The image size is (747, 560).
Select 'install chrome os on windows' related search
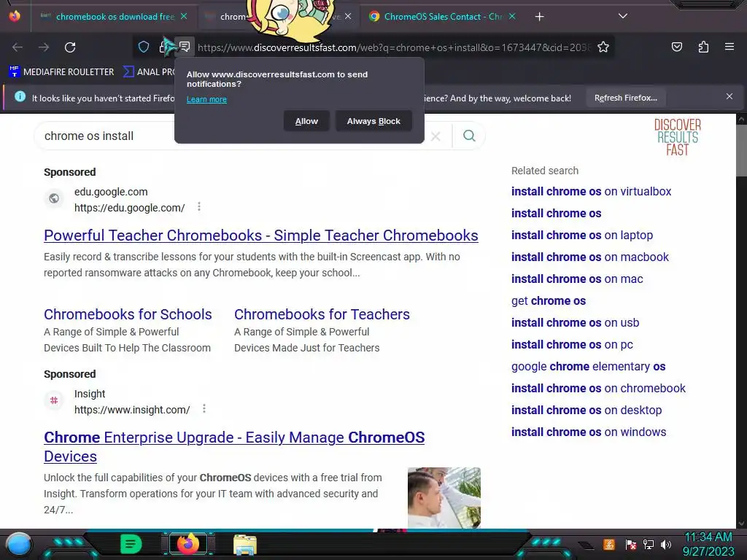pos(589,432)
